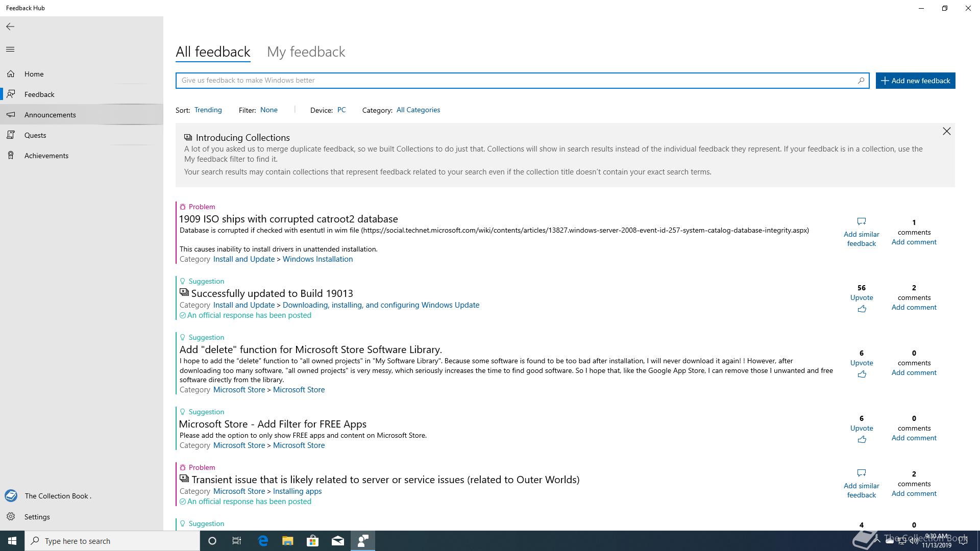Click the Home house icon

[11, 74]
